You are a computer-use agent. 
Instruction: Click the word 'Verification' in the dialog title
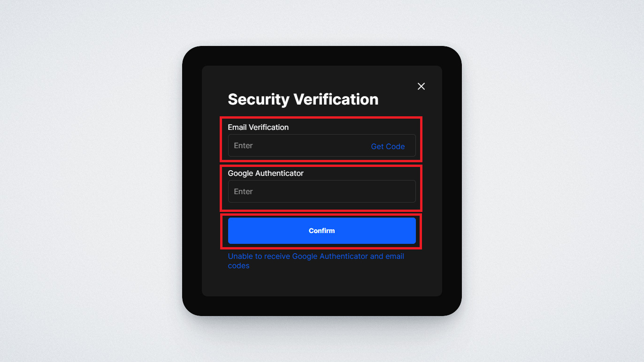point(336,99)
